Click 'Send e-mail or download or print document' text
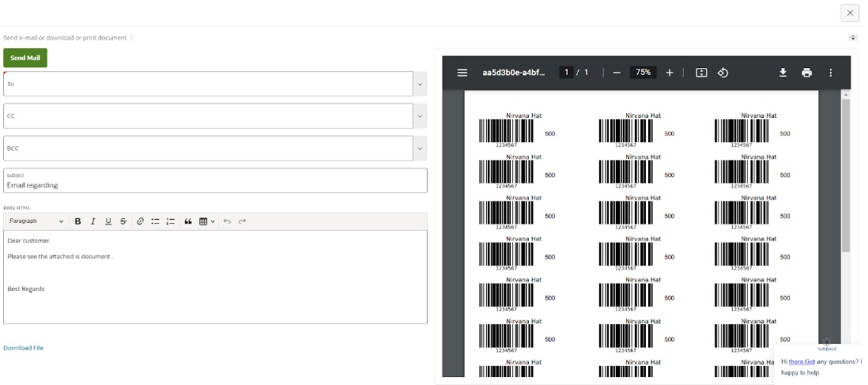868x385 pixels. pyautogui.click(x=65, y=38)
